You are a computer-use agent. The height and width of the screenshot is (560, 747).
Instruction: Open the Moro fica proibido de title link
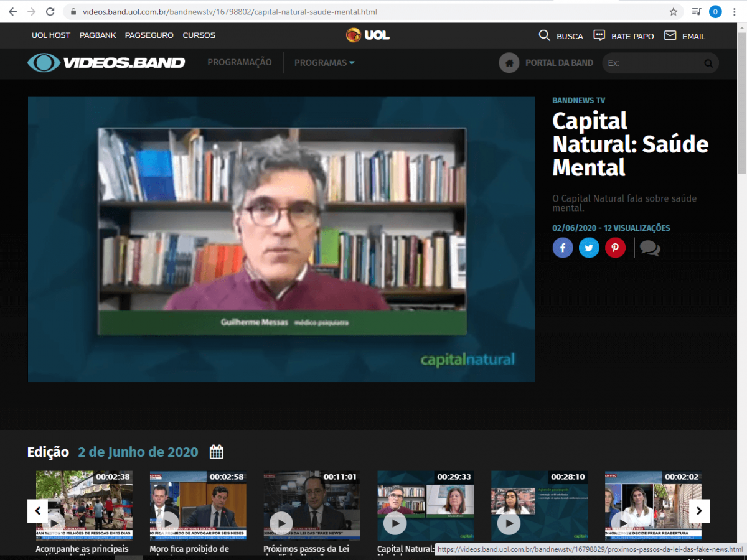point(189,549)
